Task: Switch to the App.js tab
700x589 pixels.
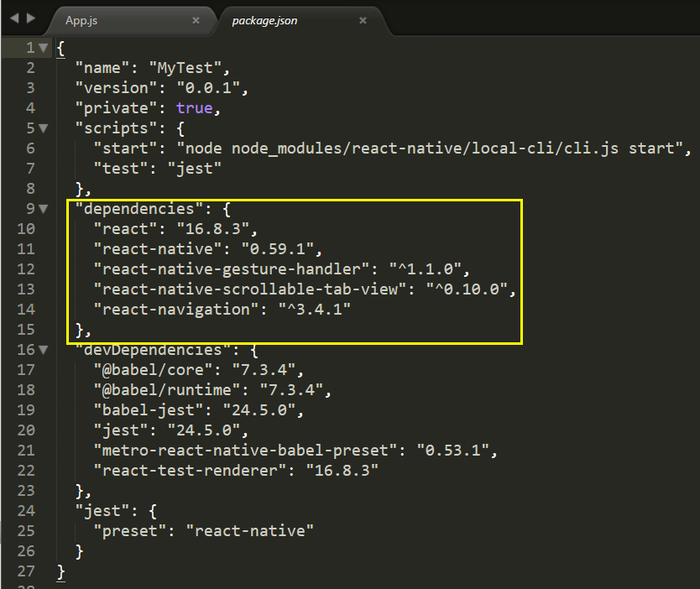Action: pos(129,20)
